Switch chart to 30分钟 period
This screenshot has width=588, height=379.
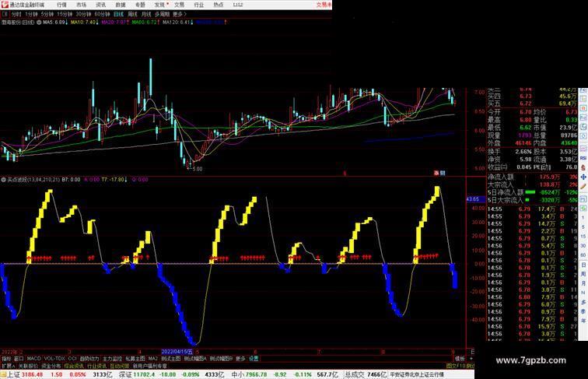tap(83, 14)
